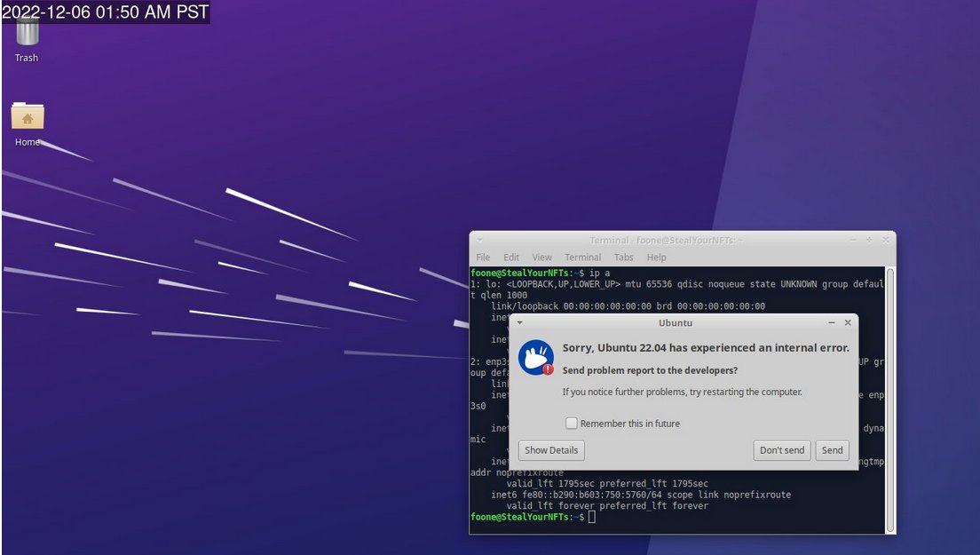Click 'valid_lft forever preferred_lft forever' last line
Viewport: 980px width, 555px height.
607,505
